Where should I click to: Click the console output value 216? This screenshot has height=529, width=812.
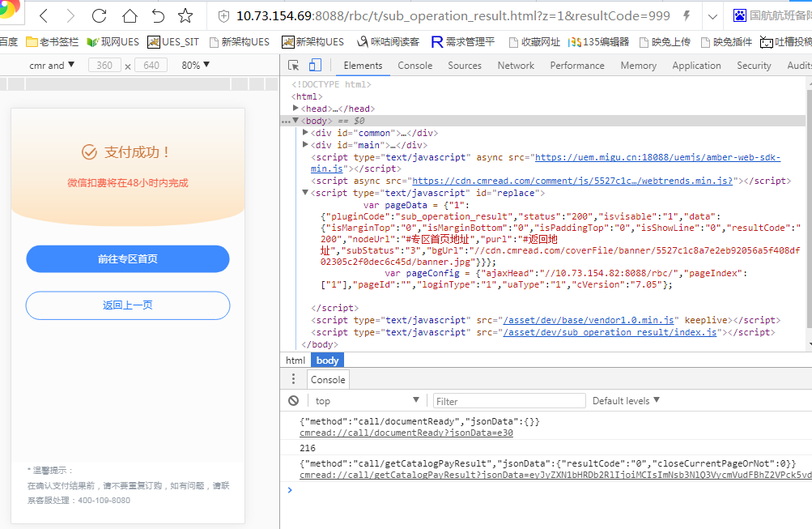(307, 448)
